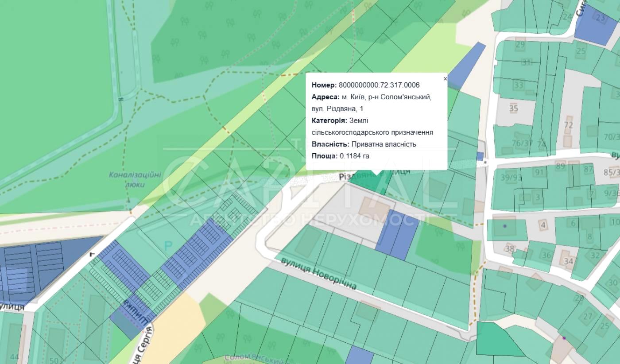Screen dimensions: 620x364
Task: Select the parcel at building 27
Action: (587, 316)
